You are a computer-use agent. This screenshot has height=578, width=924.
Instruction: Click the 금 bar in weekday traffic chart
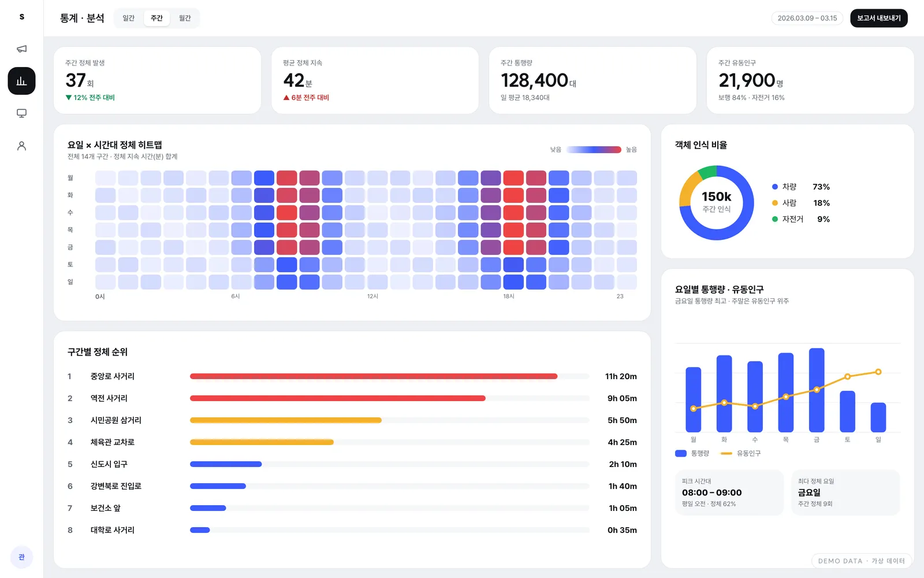pyautogui.click(x=817, y=390)
